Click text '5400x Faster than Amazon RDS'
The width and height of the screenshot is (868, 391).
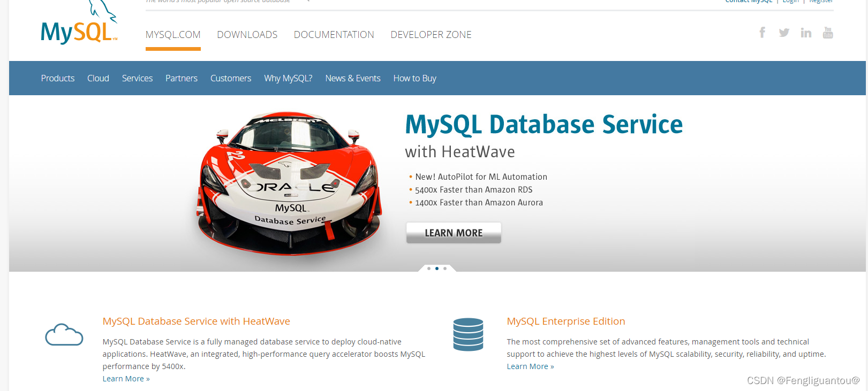[x=474, y=189]
